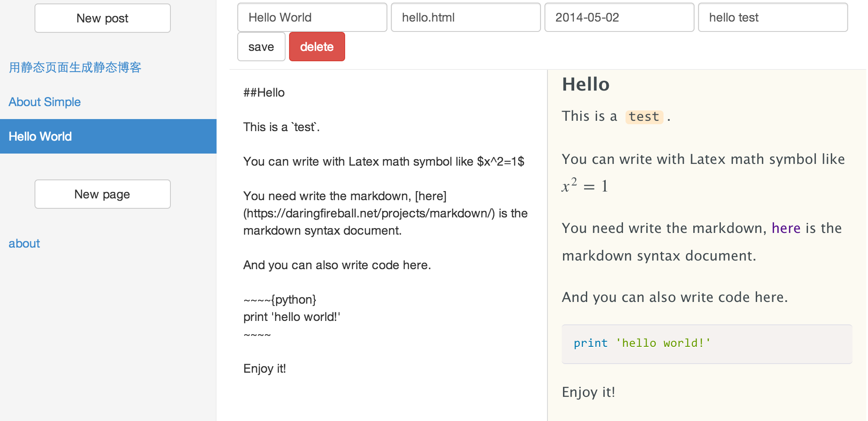The image size is (868, 421).
Task: Follow the 'here' link in preview
Action: [x=786, y=228]
